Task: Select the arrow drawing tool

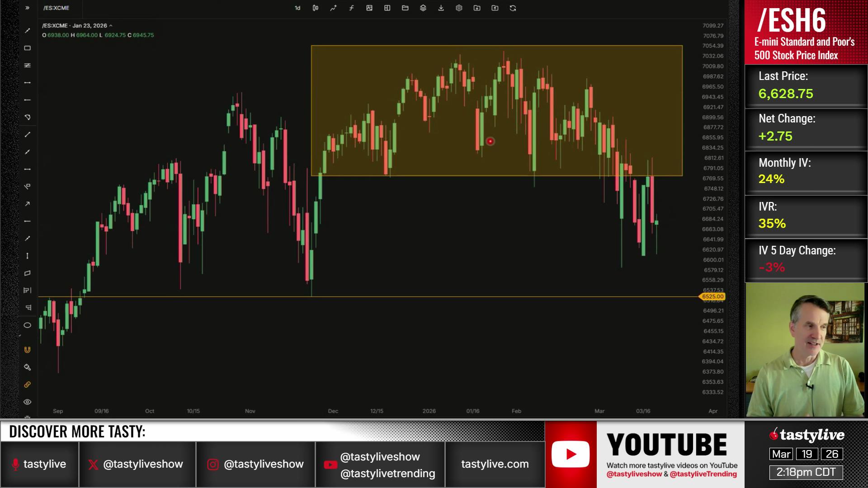Action: 27,204
